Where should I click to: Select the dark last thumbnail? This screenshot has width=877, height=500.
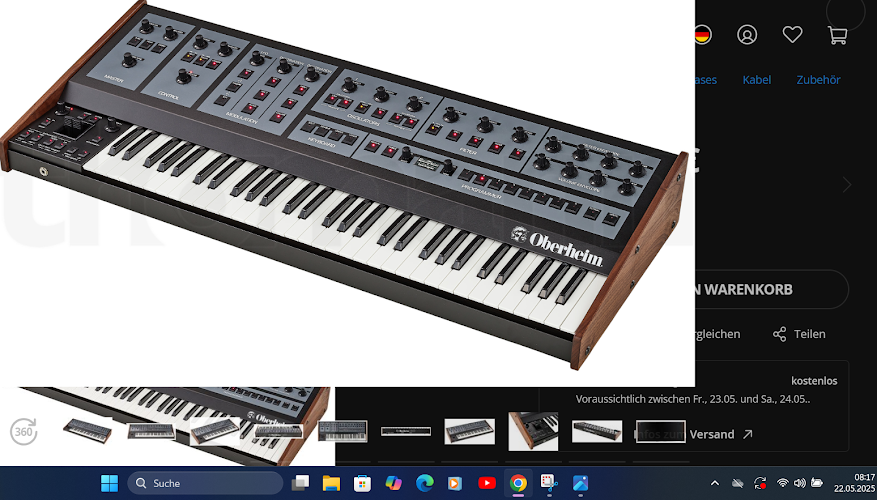[x=661, y=432]
